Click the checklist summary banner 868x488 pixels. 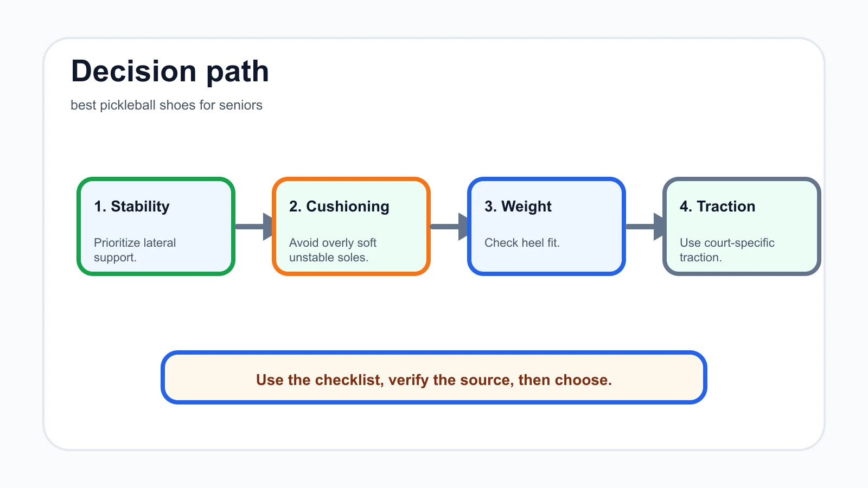click(x=434, y=377)
